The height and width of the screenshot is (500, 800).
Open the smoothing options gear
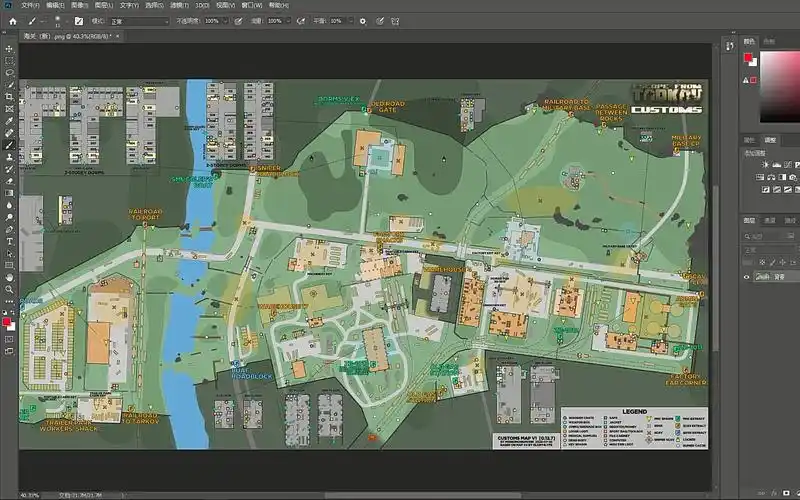(362, 20)
